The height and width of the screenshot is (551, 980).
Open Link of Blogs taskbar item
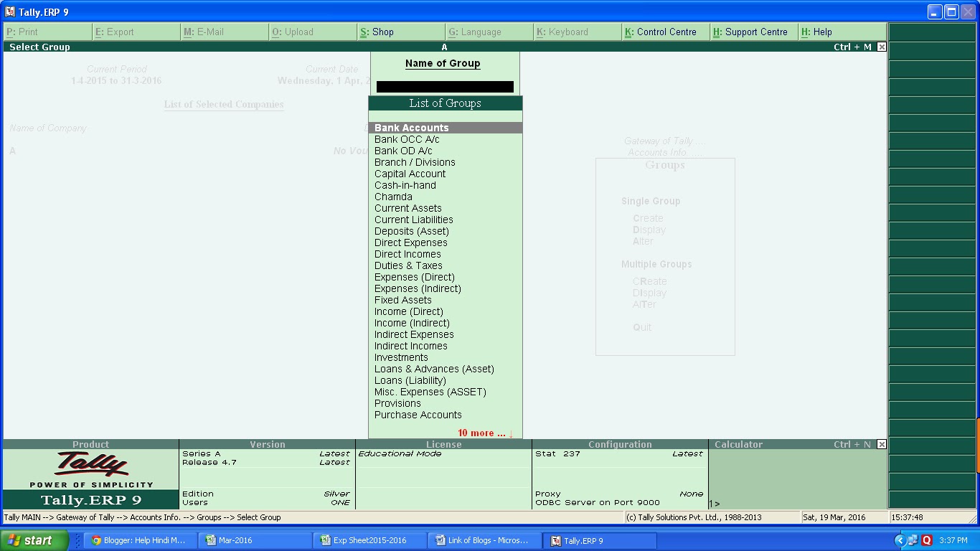coord(483,540)
